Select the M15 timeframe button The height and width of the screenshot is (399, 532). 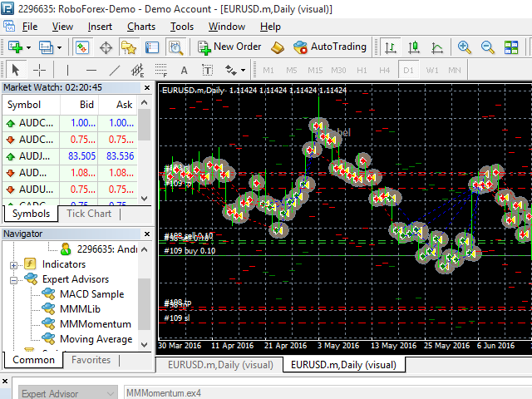(x=315, y=70)
